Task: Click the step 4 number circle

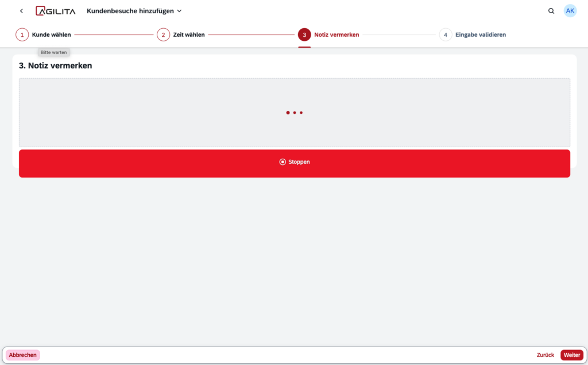Action: (x=446, y=34)
